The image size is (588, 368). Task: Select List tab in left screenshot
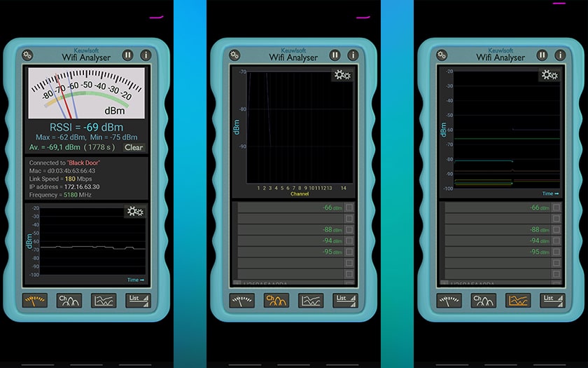(x=139, y=301)
